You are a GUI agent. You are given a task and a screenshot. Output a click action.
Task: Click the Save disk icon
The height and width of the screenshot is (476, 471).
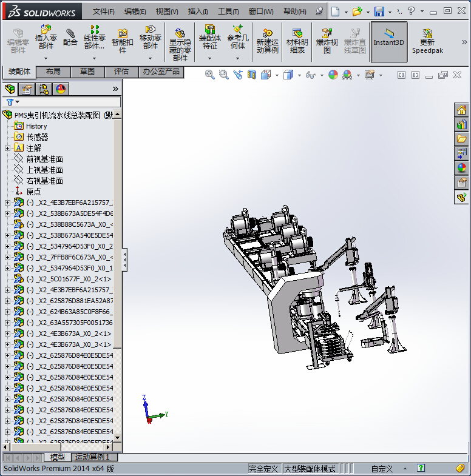379,12
